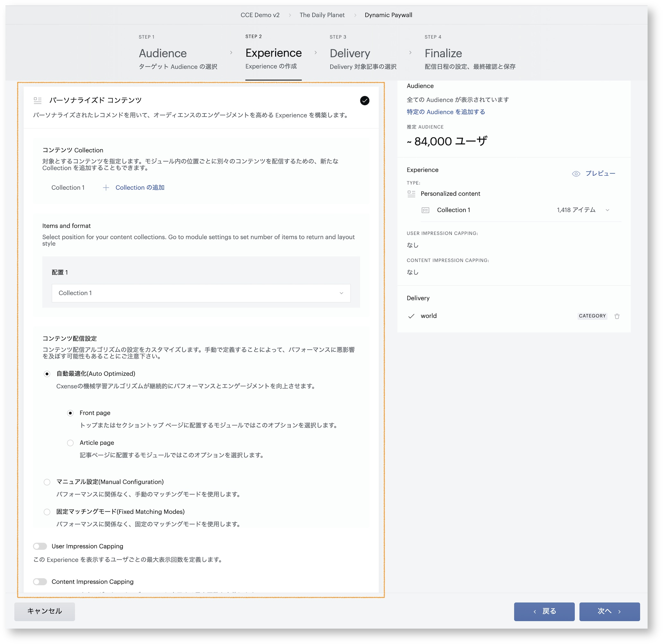Click the black checkmark selected badge
Screen dimensions: 663x644
coord(364,100)
